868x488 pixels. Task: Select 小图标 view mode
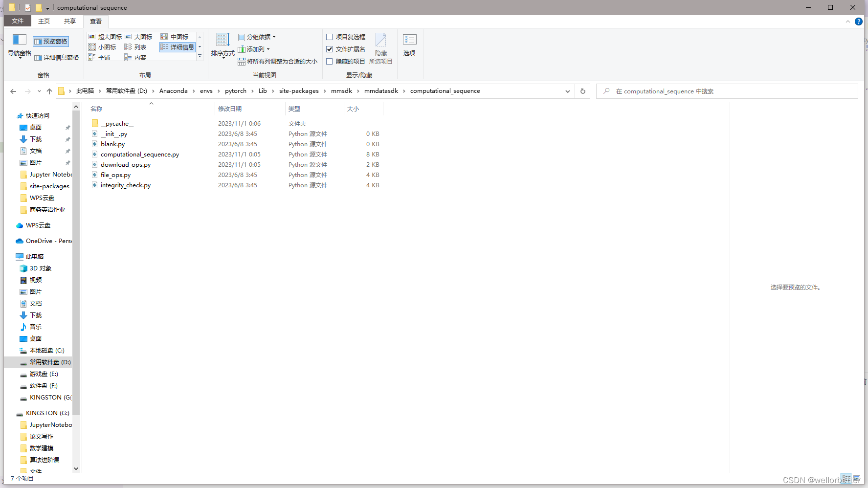[103, 46]
